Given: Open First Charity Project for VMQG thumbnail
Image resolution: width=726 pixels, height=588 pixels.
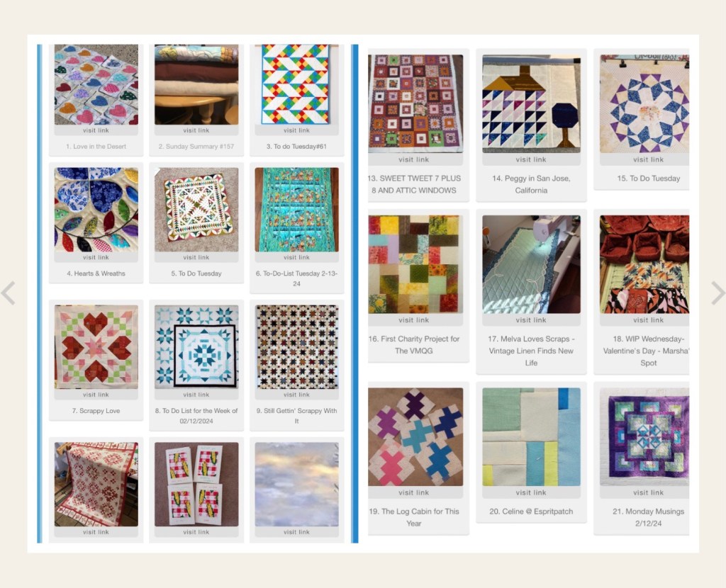Looking at the screenshot, I should [415, 264].
